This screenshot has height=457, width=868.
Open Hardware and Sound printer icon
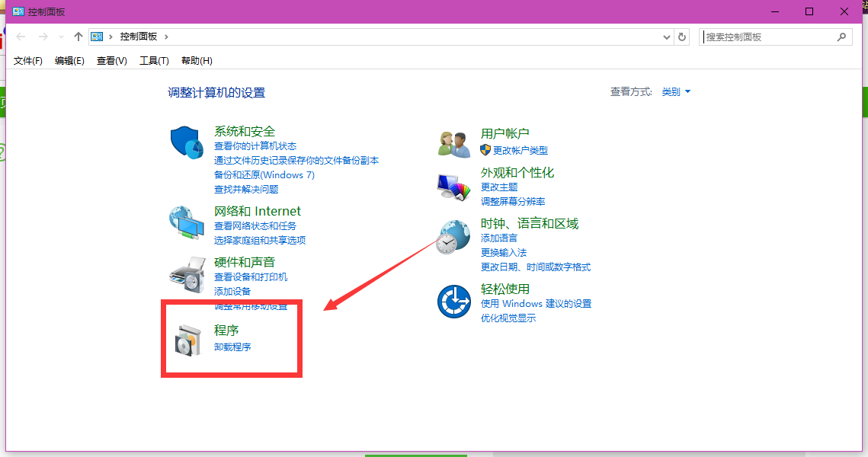coord(187,274)
